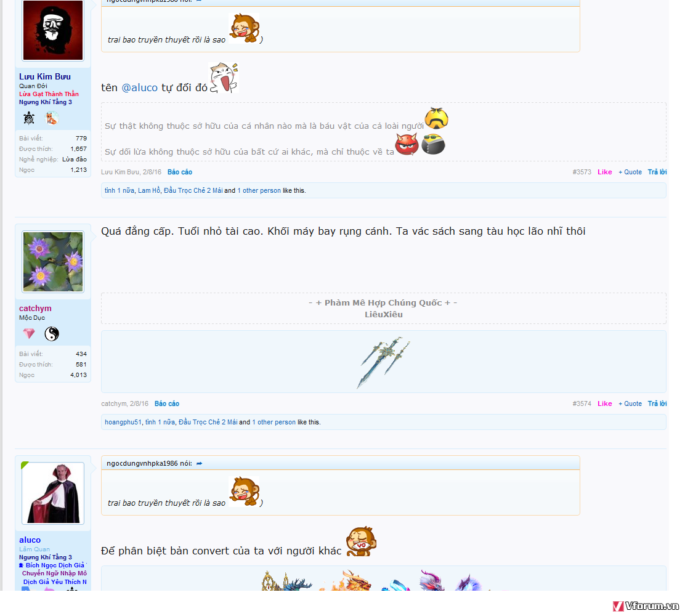This screenshot has width=685, height=616.
Task: Click the fox badge under Lưu Kim Bưu
Action: coord(52,118)
